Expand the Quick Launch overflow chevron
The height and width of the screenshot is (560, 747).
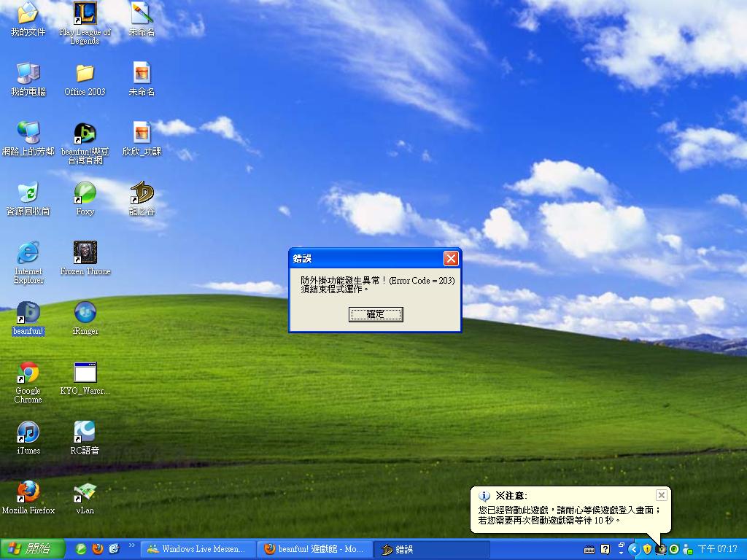tap(131, 545)
